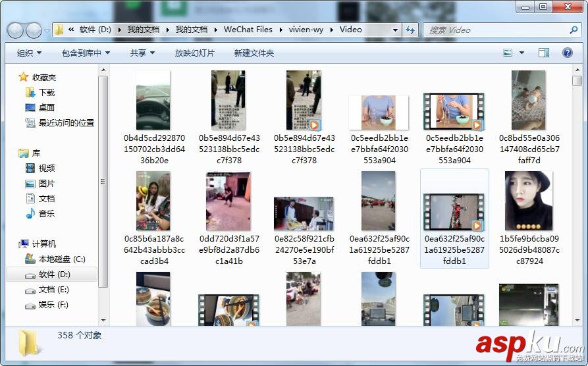Viewport: 588px width, 366px height.
Task: Open the recent locations dropdown arrow
Action: [47, 30]
